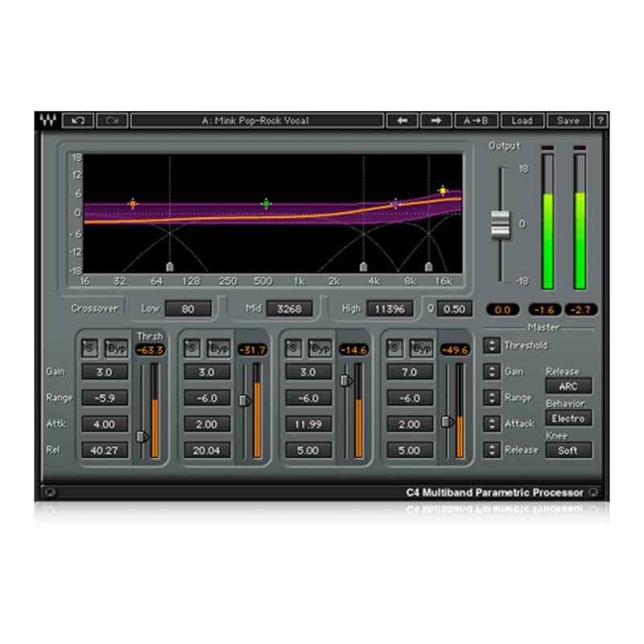Click band two Attack field 2.00
Image resolution: width=644 pixels, height=644 pixels.
coord(207,424)
